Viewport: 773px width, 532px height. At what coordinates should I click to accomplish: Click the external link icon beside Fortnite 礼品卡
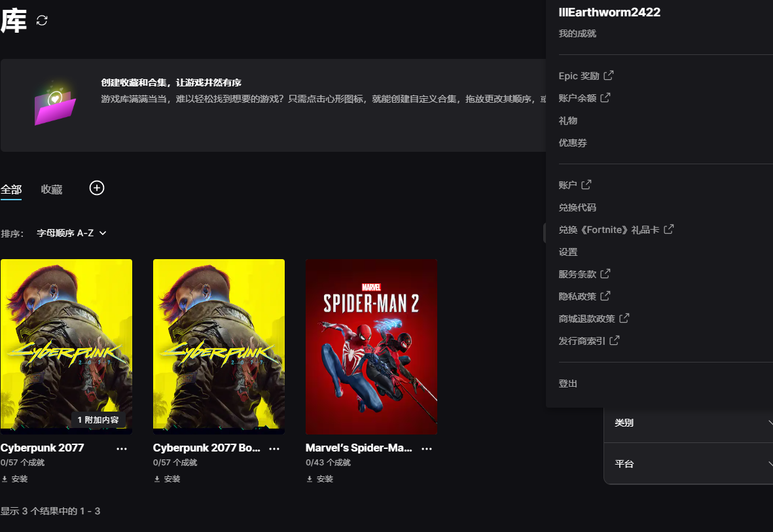point(668,229)
